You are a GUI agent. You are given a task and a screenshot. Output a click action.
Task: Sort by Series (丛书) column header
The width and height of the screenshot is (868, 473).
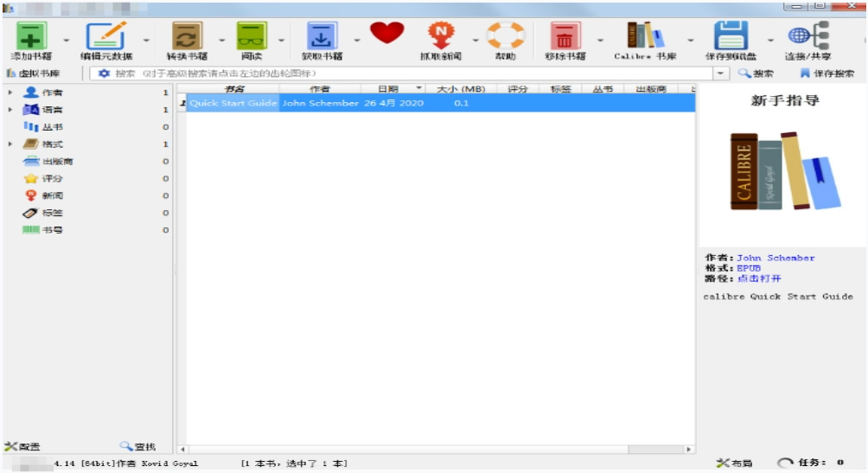pos(603,88)
